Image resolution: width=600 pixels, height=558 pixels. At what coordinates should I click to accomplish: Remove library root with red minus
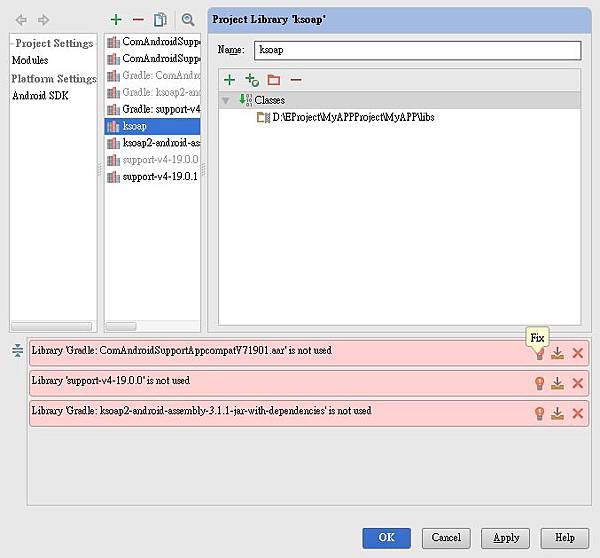coord(296,80)
